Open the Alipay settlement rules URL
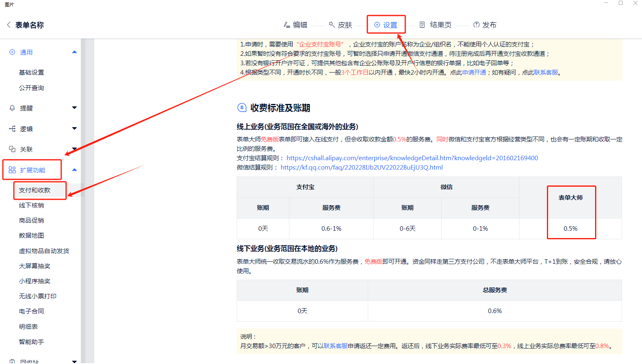Image resolution: width=642 pixels, height=364 pixels. click(x=412, y=158)
